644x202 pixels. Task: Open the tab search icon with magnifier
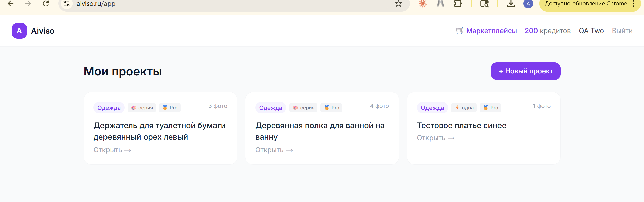pyautogui.click(x=484, y=4)
